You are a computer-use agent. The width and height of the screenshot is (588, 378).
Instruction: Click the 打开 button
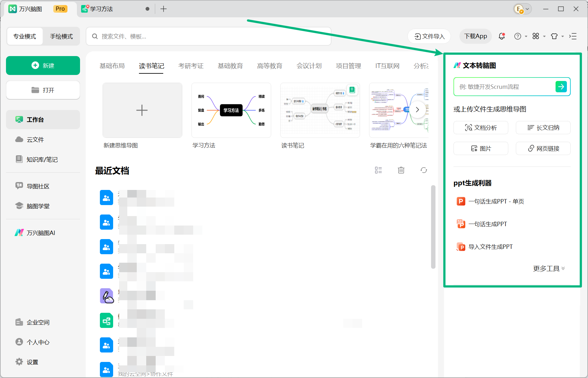43,90
